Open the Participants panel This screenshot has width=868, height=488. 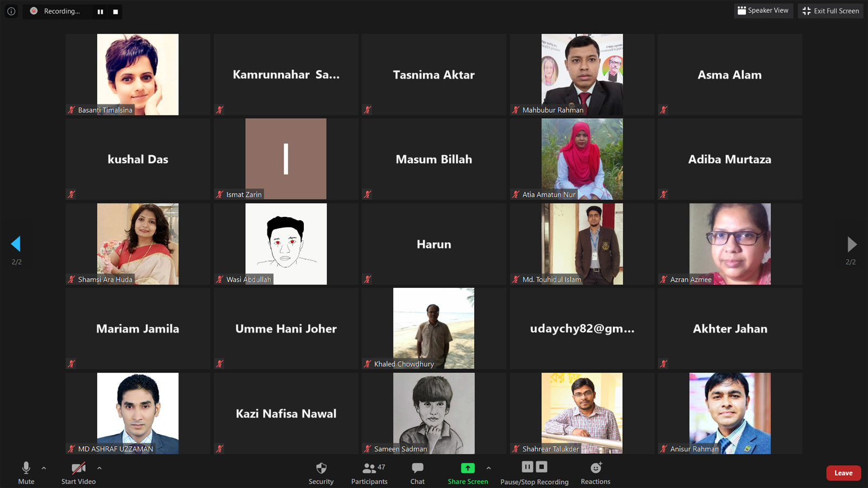pyautogui.click(x=369, y=473)
